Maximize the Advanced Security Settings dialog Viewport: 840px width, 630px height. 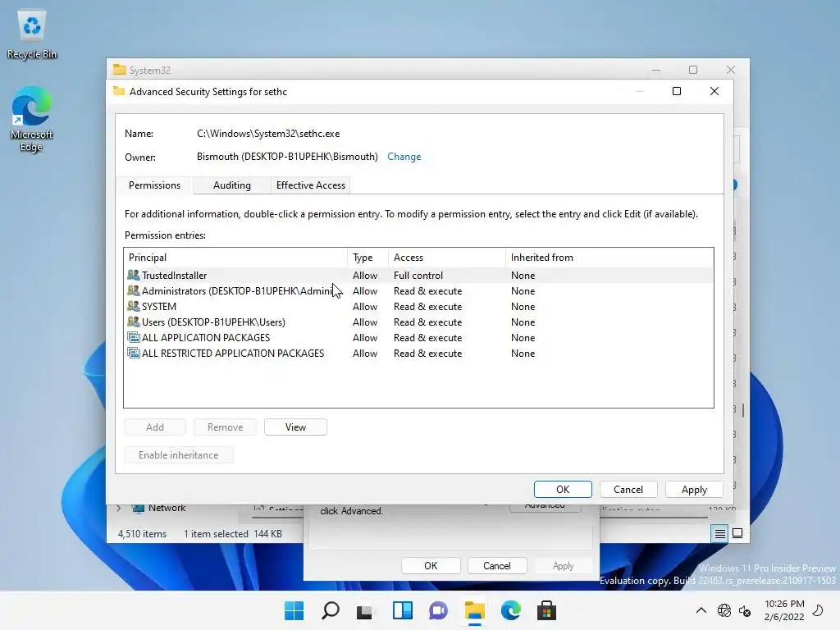click(677, 91)
